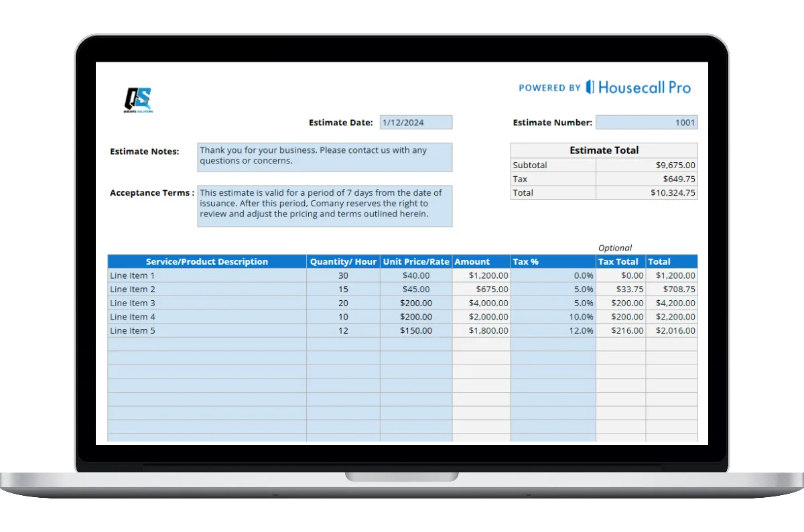
Task: Click row total cell $2,016.00
Action: [671, 330]
